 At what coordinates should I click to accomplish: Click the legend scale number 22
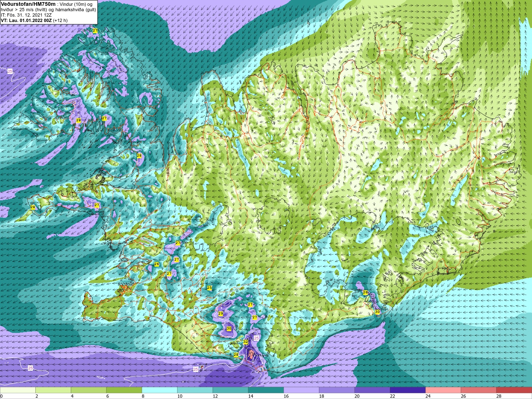tap(392, 396)
